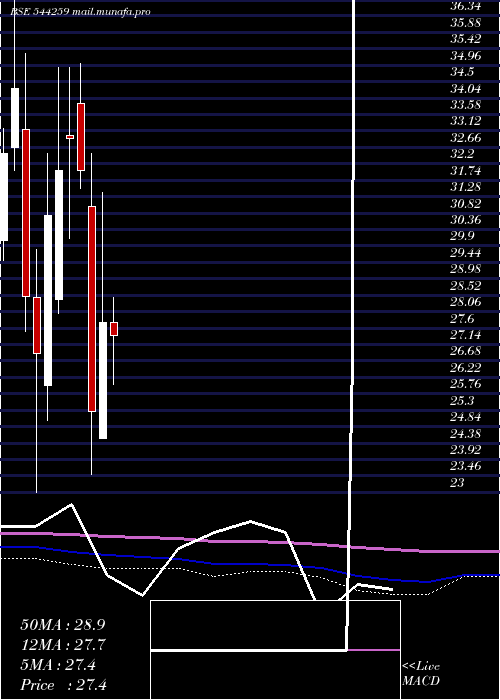
Task: Click the 29.9 price axis label
Action: [x=462, y=236]
